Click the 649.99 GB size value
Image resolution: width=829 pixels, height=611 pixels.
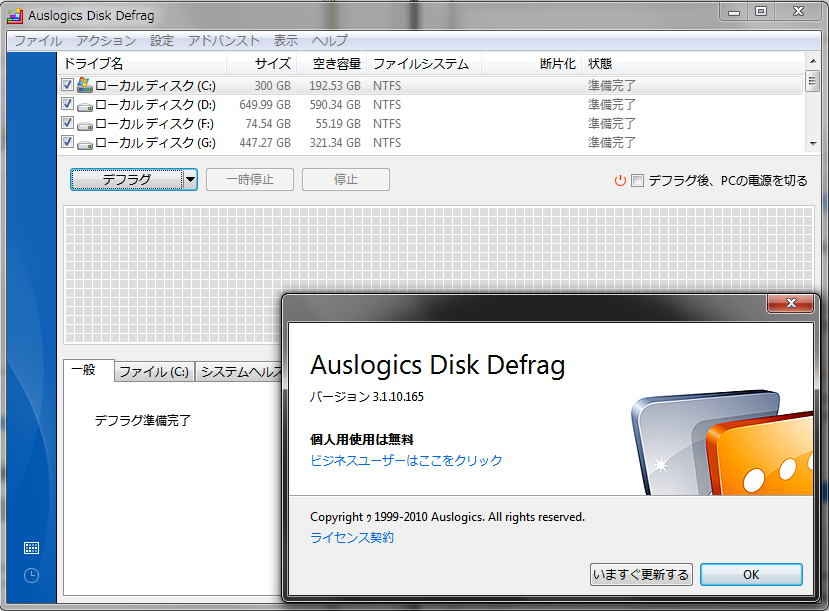click(265, 105)
